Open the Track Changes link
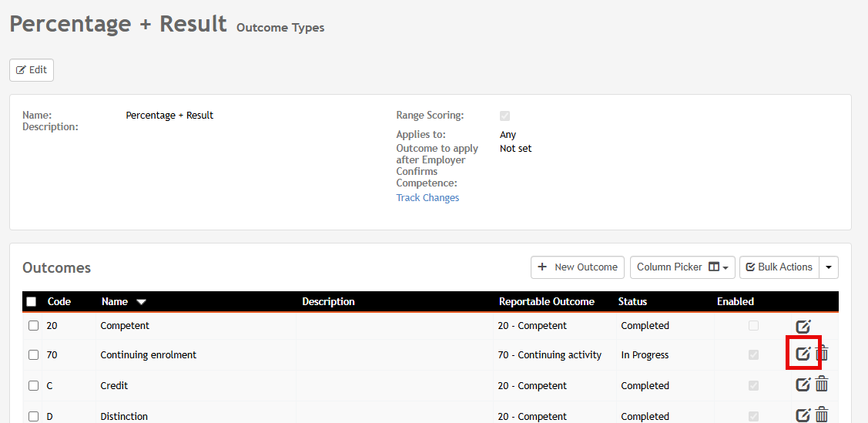The image size is (868, 423). point(427,198)
